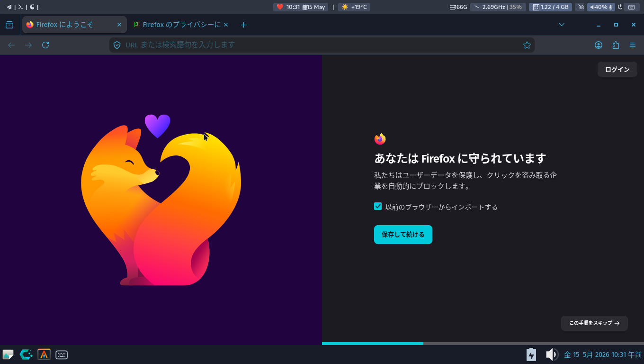Open the Firefox account icon

tap(599, 45)
